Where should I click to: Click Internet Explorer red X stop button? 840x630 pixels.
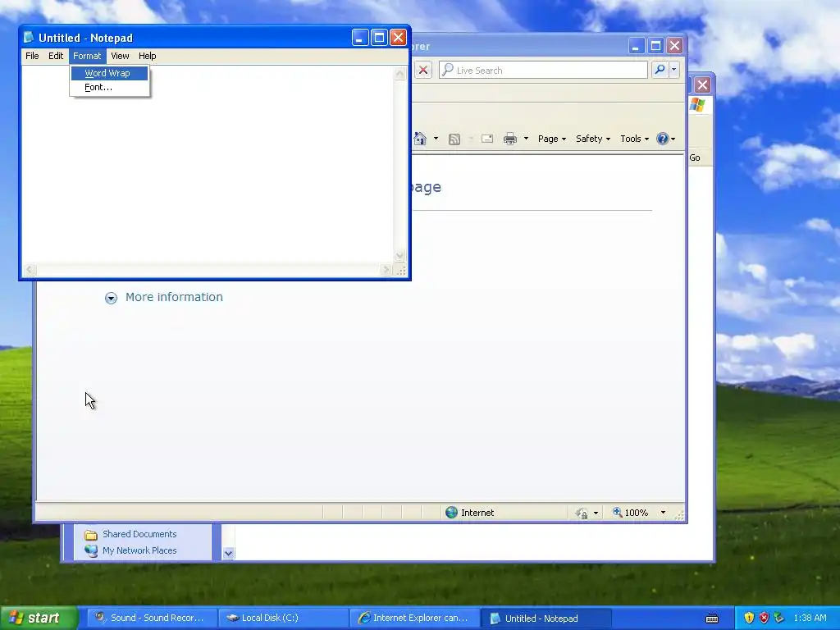tap(423, 71)
